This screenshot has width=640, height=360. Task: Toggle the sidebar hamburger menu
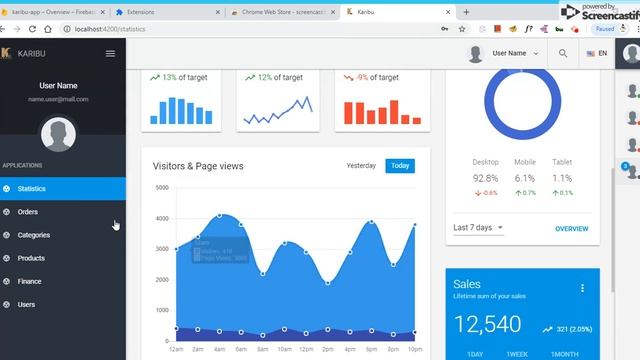point(110,53)
